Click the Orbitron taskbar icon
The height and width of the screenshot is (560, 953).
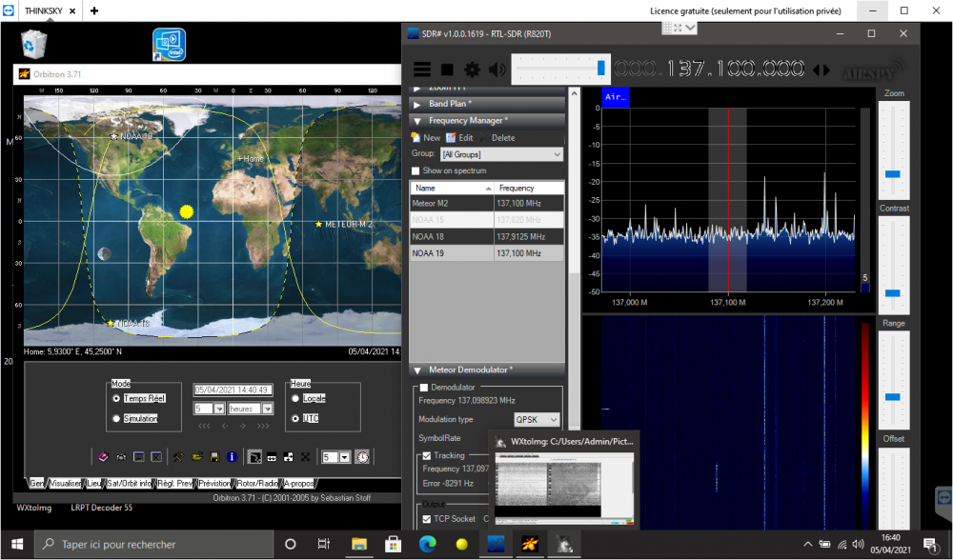coord(530,544)
